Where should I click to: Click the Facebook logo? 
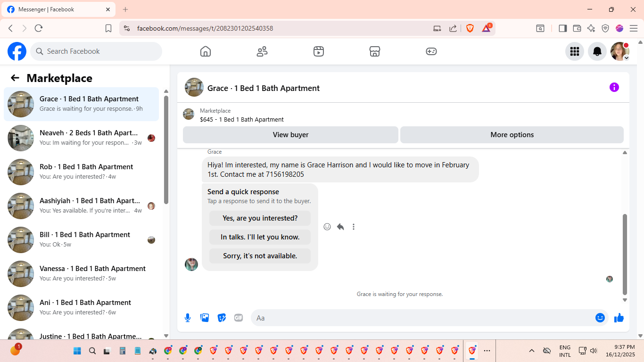(17, 51)
